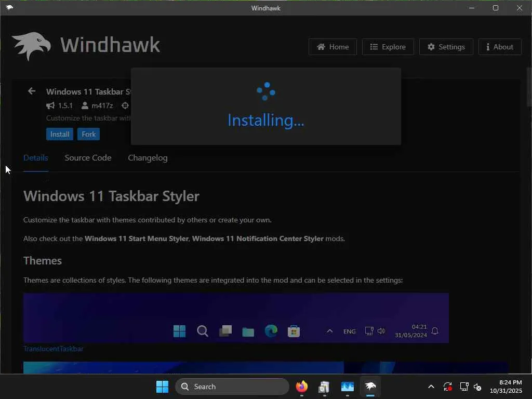Click the second theme preview image
The image size is (532, 399).
tap(265, 367)
